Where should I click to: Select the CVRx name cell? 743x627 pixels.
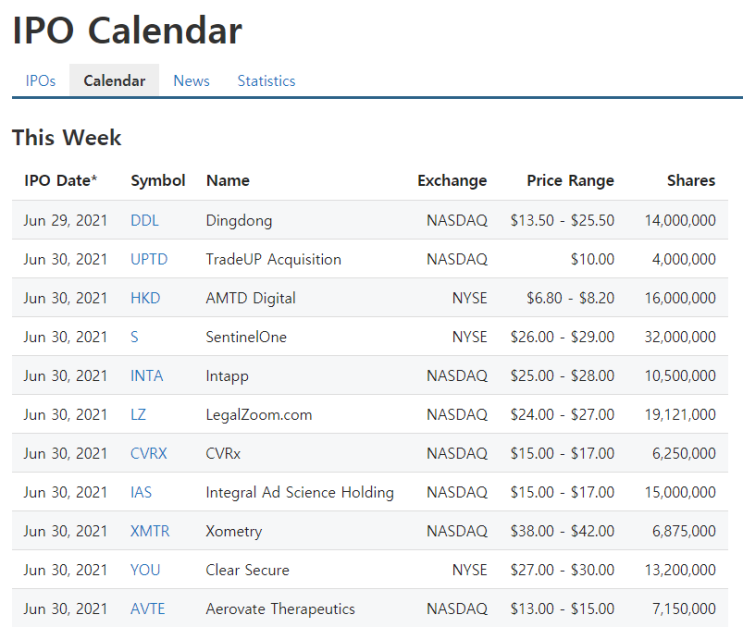[223, 454]
